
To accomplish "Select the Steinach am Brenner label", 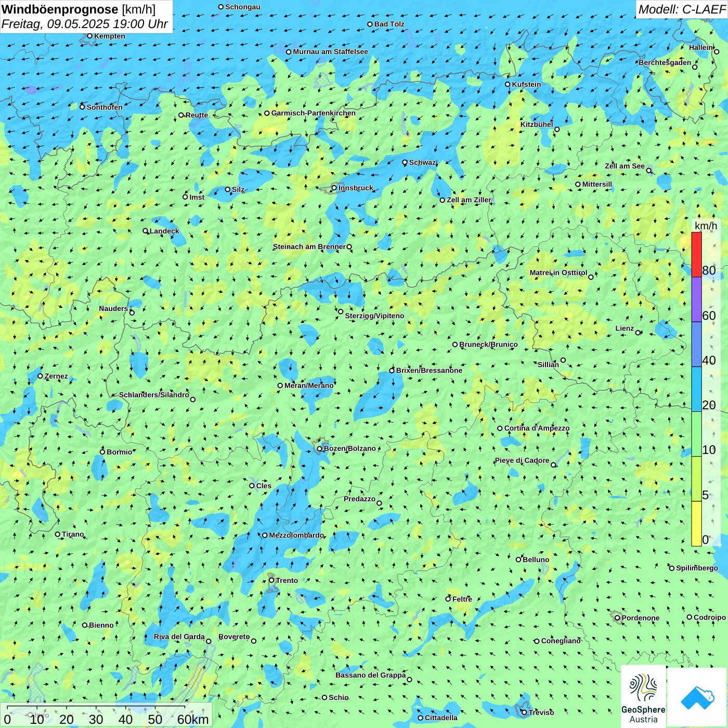I will tap(309, 246).
